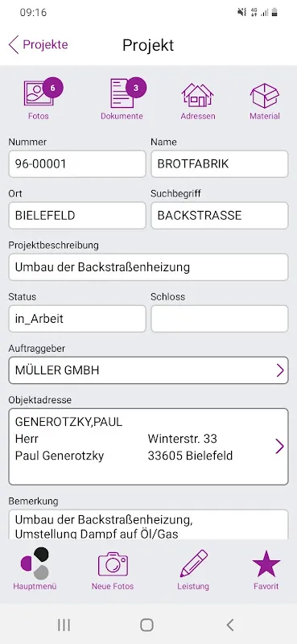Tap the Neue Fotos camera icon
This screenshot has height=644, width=297.
(113, 564)
